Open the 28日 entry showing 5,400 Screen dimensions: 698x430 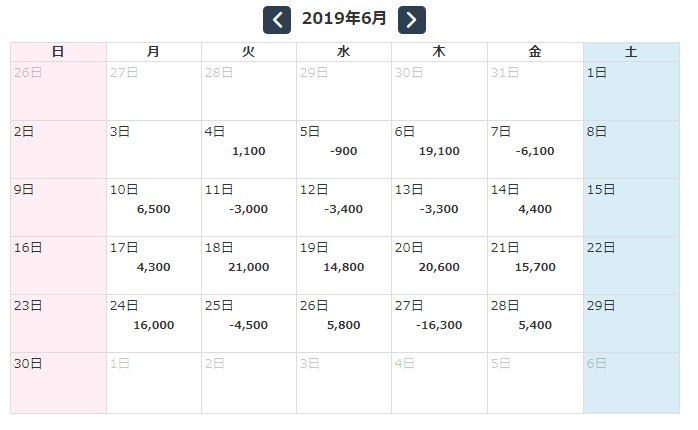coord(535,324)
